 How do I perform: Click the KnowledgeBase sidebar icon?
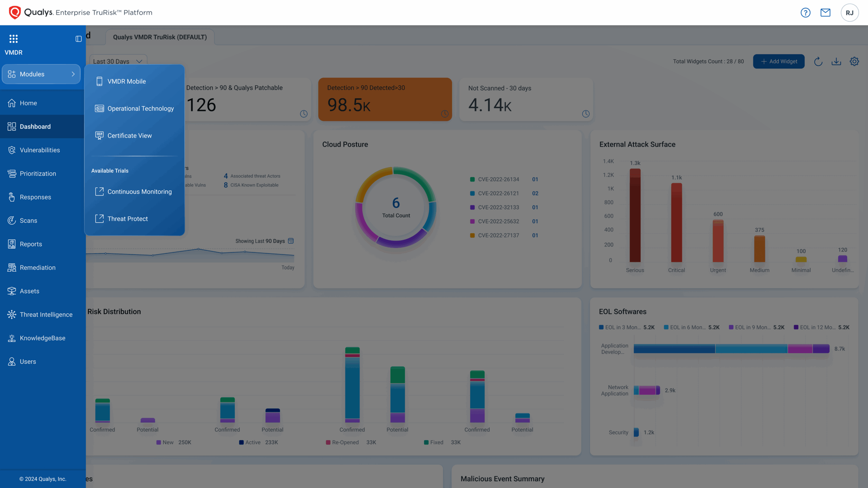point(12,338)
